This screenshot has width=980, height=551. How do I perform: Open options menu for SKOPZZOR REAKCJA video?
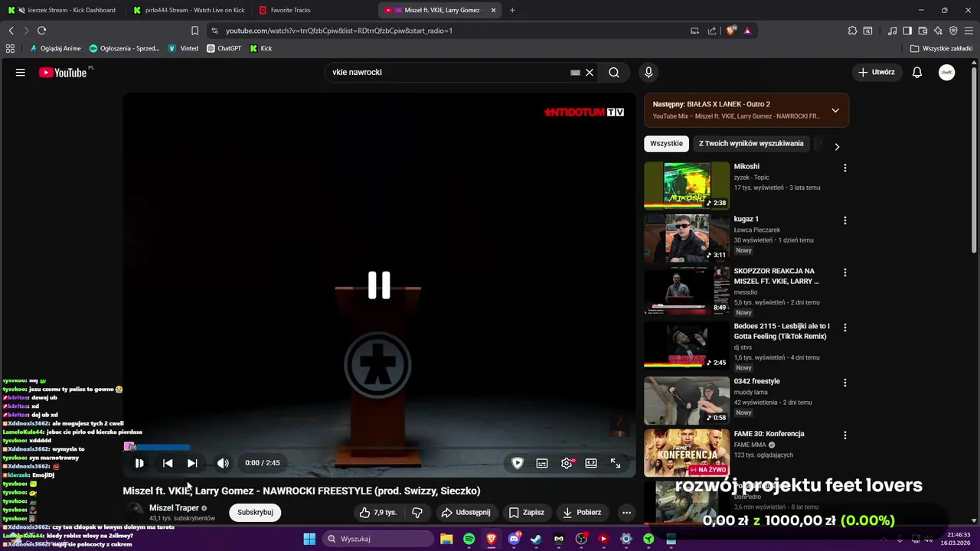click(845, 272)
